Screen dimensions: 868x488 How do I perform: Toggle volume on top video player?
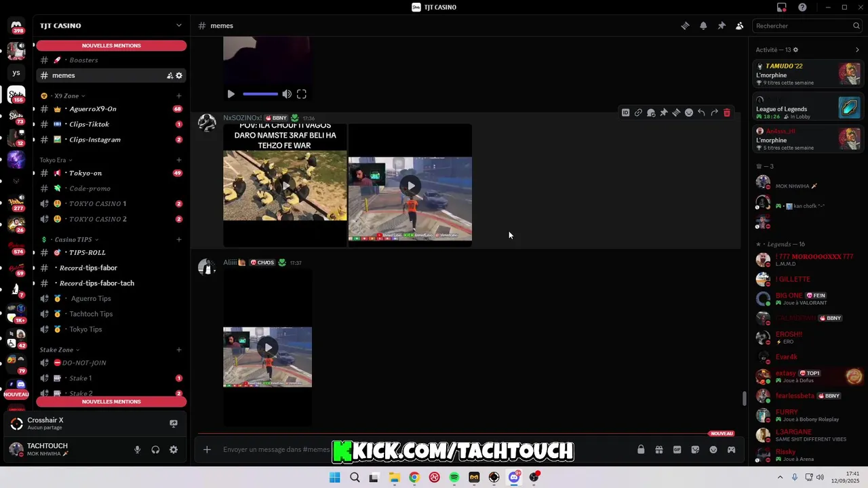[287, 94]
